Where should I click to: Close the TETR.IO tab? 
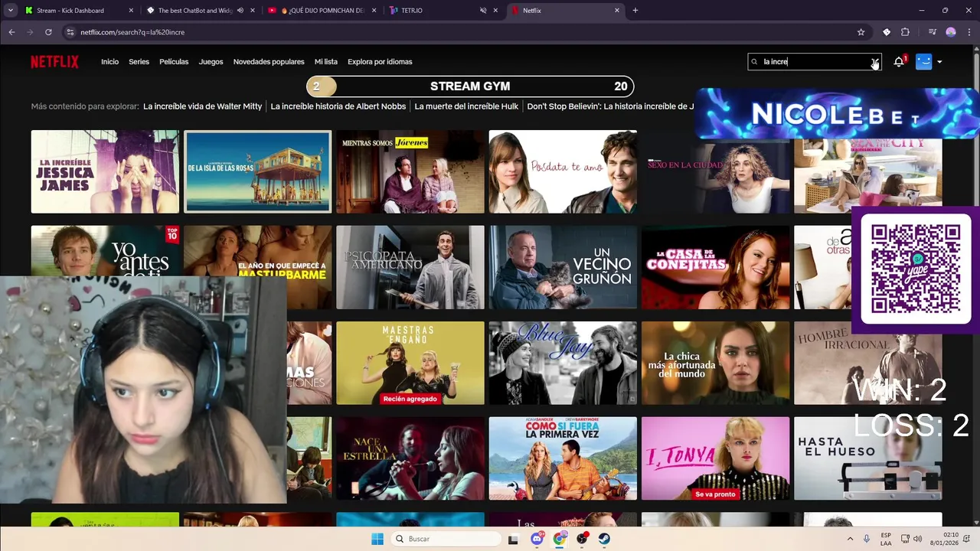pos(495,11)
